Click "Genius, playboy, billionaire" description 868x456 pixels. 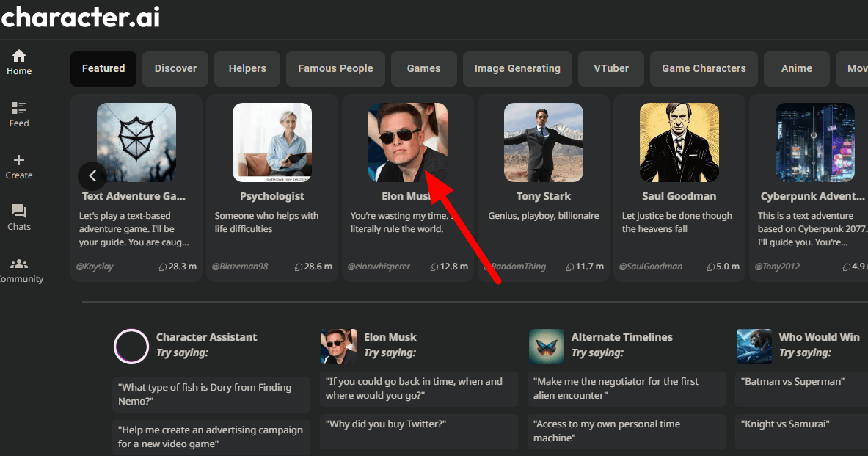pos(544,216)
